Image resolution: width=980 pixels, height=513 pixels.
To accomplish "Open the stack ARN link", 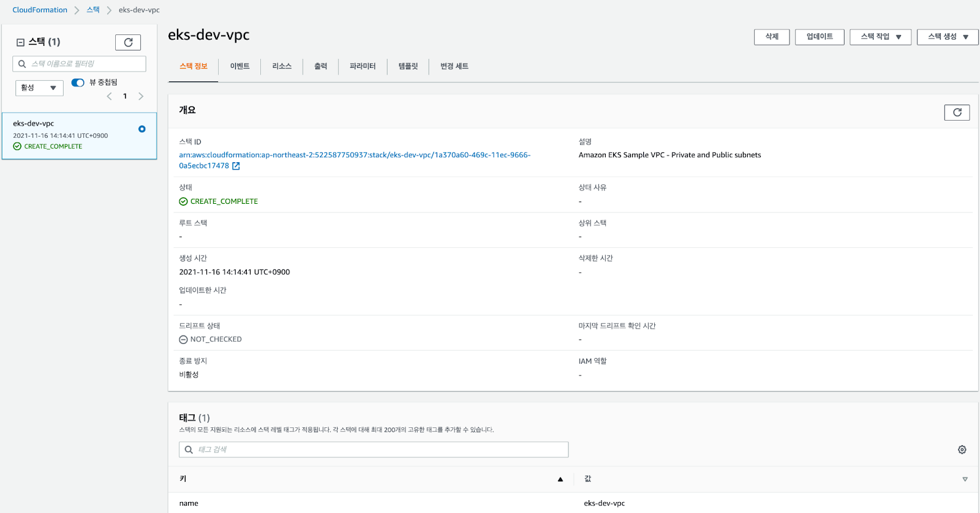I will [355, 160].
